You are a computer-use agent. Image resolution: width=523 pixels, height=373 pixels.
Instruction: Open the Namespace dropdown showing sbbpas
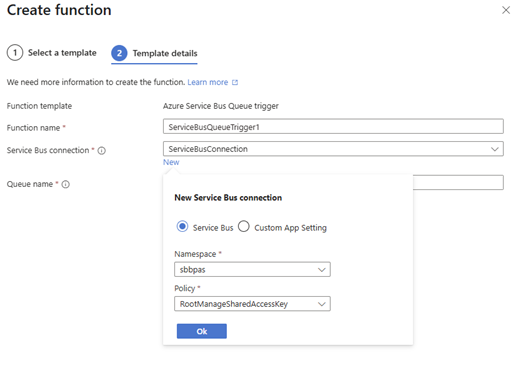click(x=252, y=270)
